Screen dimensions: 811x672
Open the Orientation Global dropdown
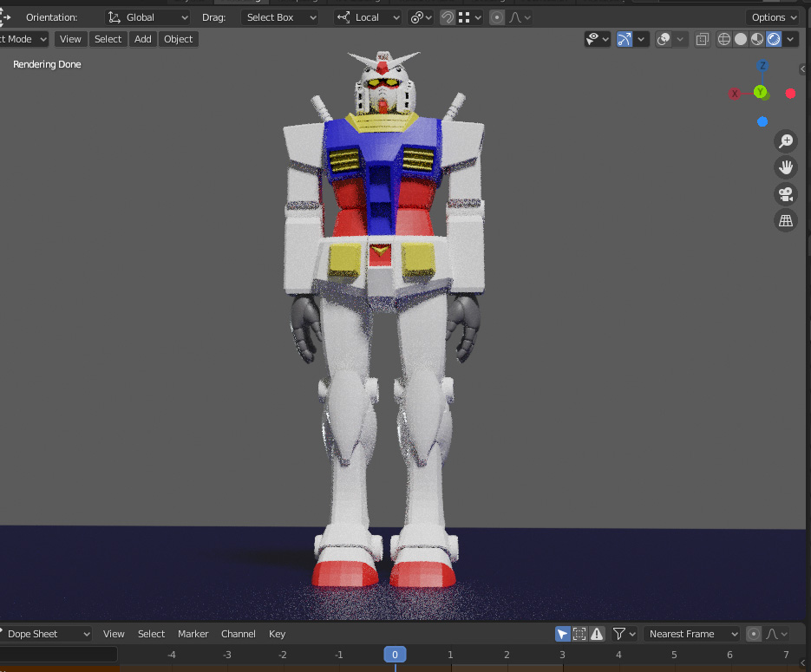tap(147, 17)
